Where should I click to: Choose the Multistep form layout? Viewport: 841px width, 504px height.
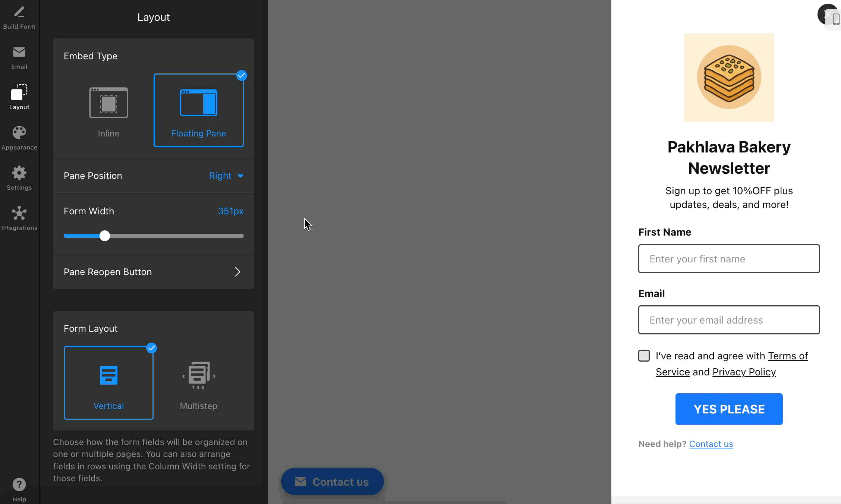point(198,383)
